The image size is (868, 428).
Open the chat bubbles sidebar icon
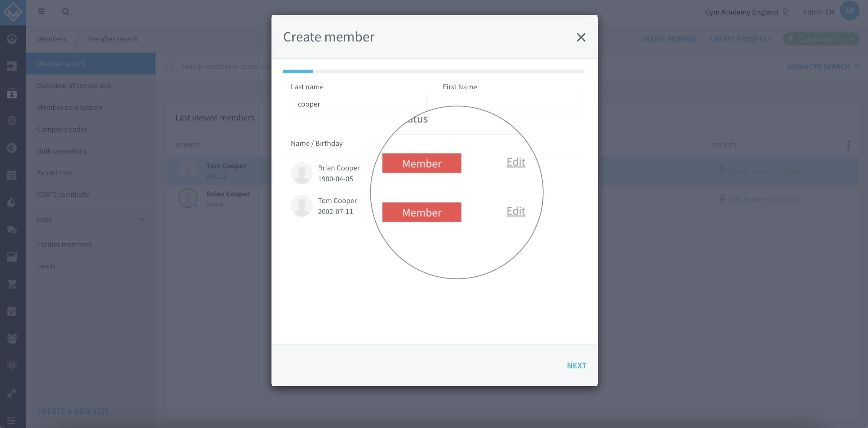coord(12,229)
